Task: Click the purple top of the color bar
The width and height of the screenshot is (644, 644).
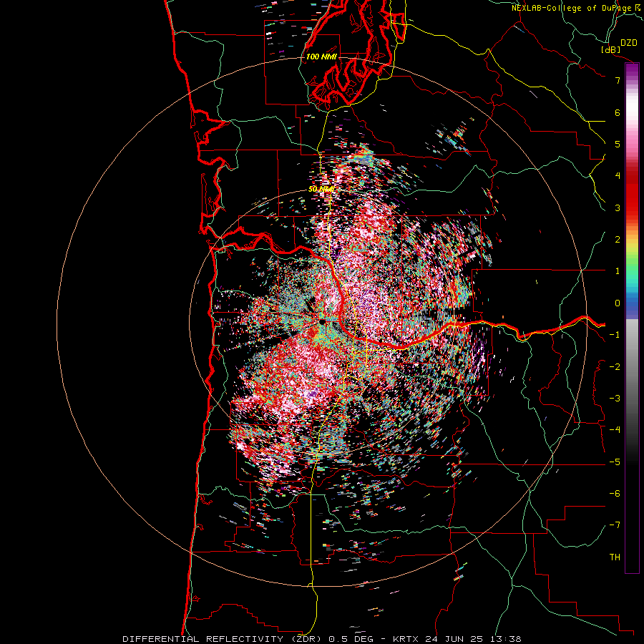Action: (632, 71)
